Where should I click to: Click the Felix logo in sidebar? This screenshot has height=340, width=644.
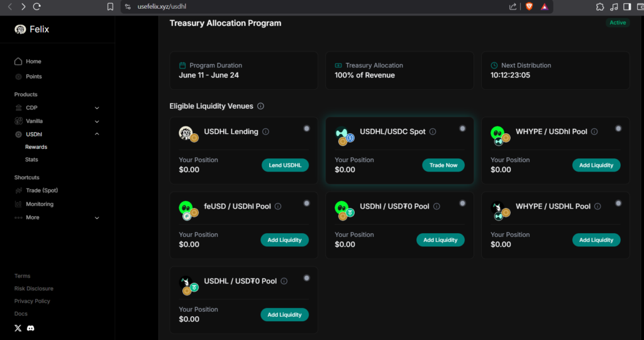tap(20, 30)
